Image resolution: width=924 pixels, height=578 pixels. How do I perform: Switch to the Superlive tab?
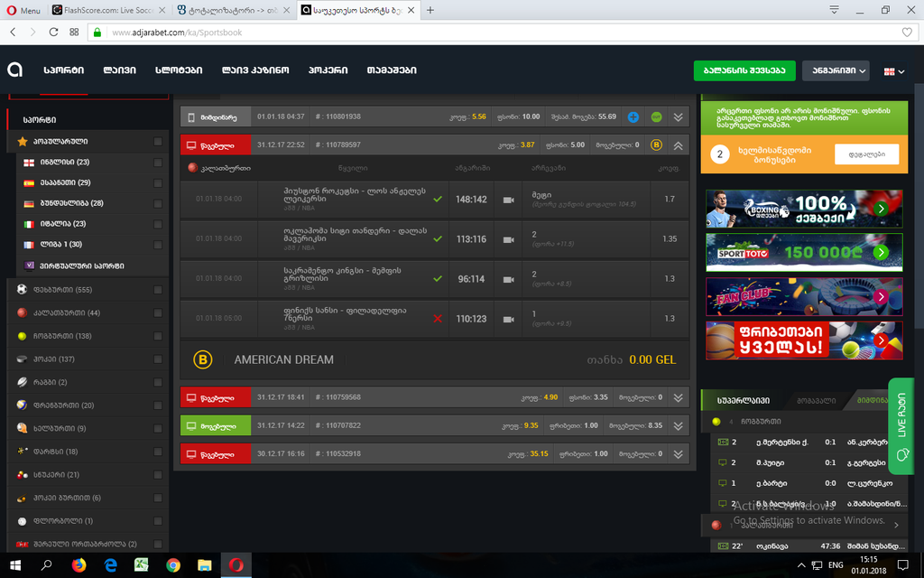point(744,400)
